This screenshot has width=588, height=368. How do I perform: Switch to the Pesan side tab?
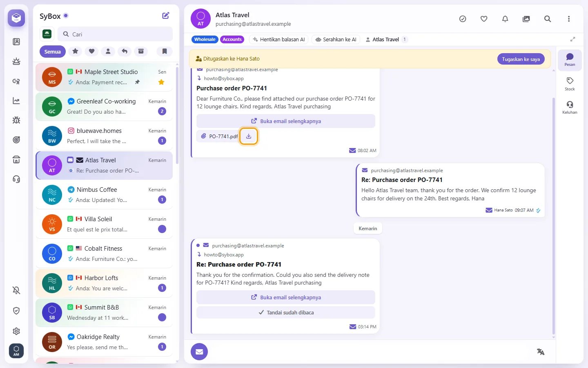pos(570,60)
